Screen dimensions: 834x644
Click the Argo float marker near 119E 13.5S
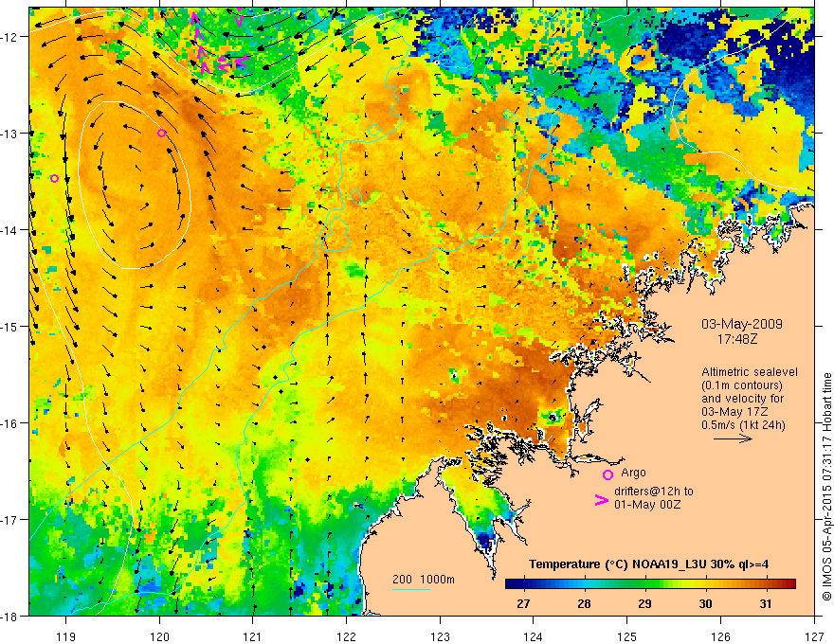[x=54, y=179]
